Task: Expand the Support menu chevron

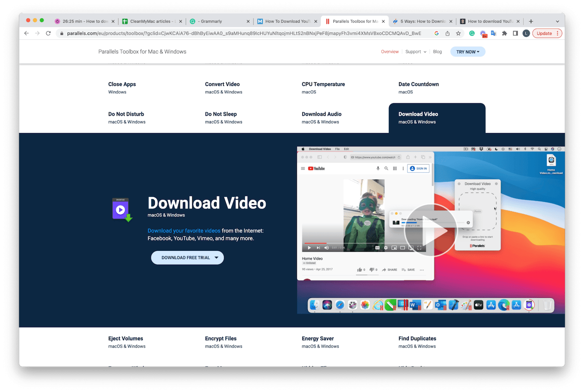Action: (424, 51)
